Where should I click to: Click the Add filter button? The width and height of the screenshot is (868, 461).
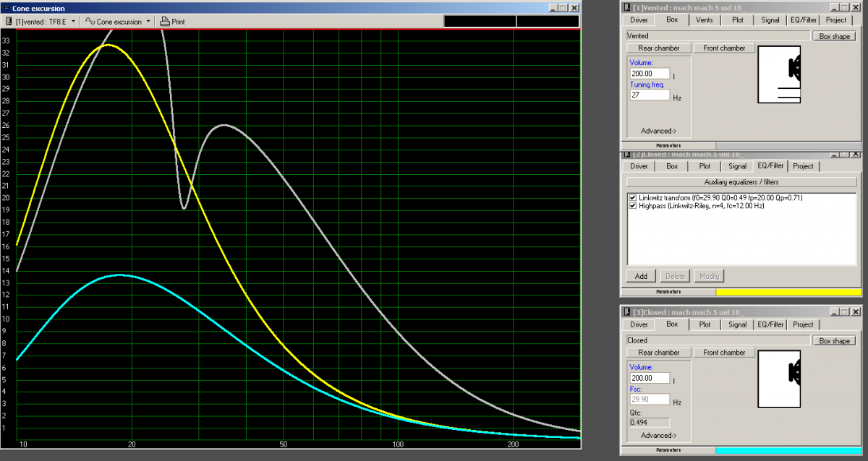click(x=641, y=276)
